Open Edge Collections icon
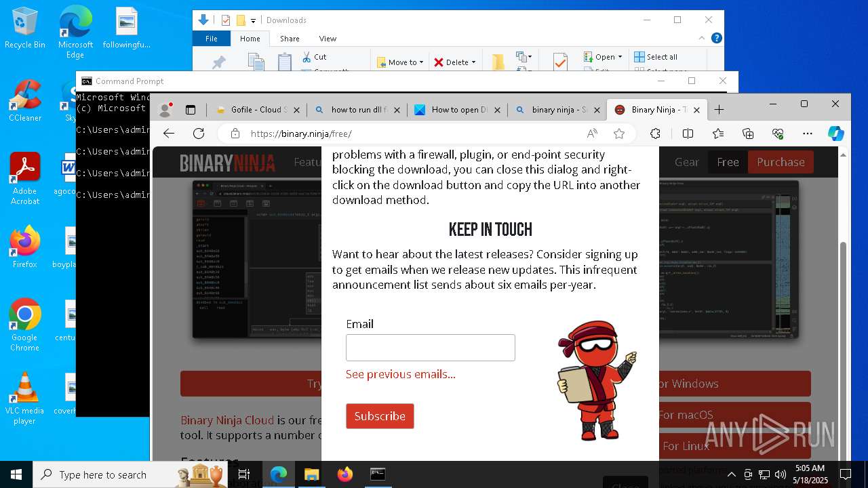The height and width of the screenshot is (488, 868). pyautogui.click(x=748, y=134)
